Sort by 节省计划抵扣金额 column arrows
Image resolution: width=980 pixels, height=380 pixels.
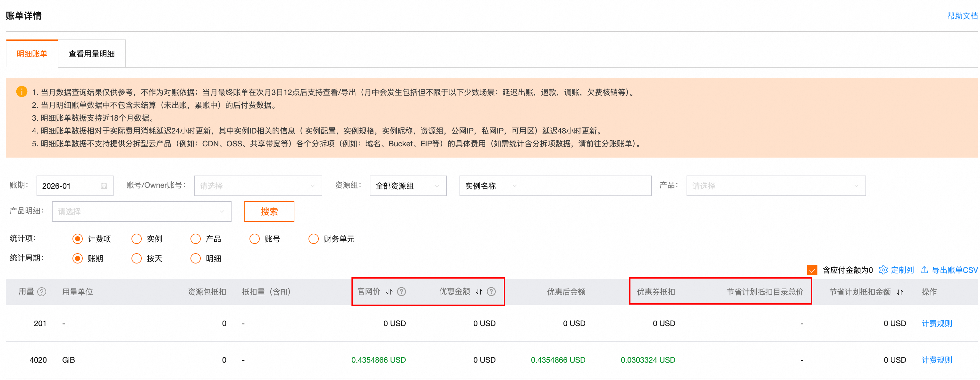(900, 292)
